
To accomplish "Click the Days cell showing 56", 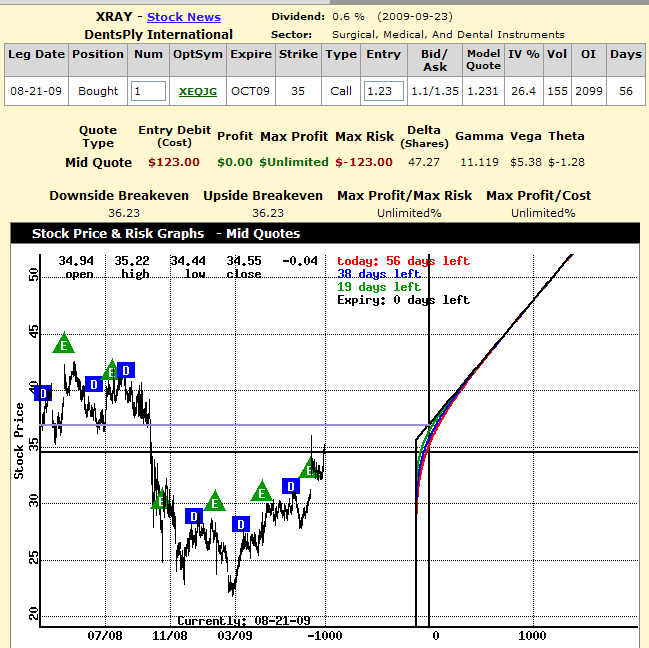I will [626, 91].
